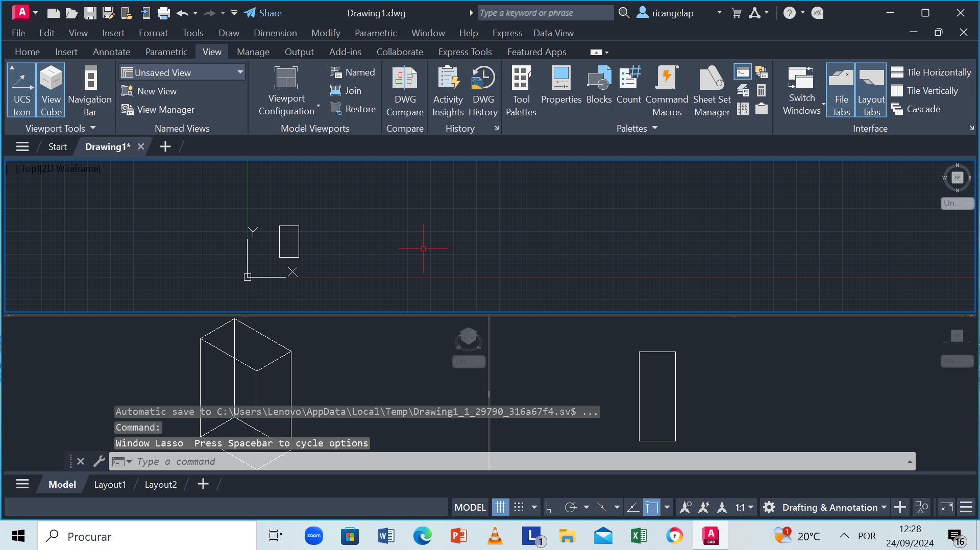Open the Count palette
980x550 pixels.
(x=629, y=86)
